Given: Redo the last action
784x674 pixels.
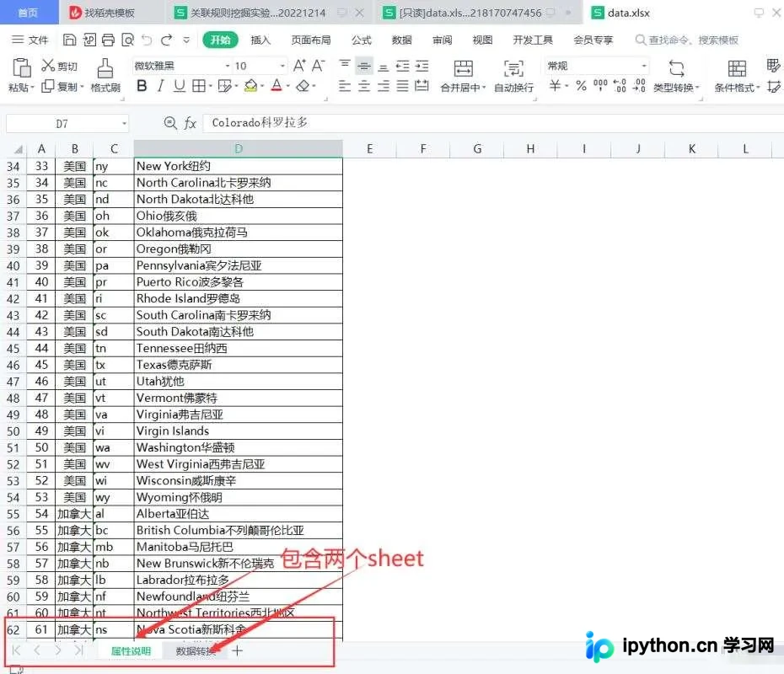Looking at the screenshot, I should [x=167, y=40].
